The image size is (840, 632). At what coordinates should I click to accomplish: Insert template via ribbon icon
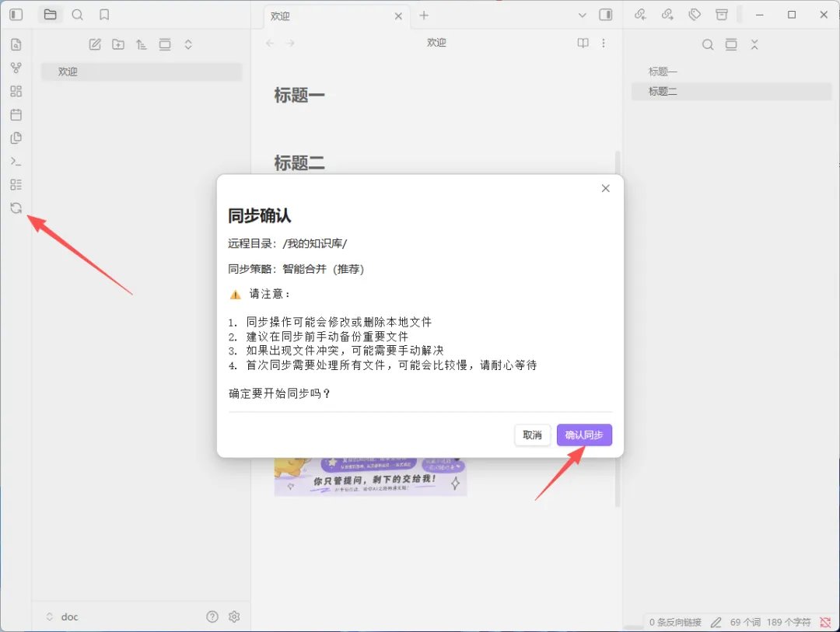16,138
